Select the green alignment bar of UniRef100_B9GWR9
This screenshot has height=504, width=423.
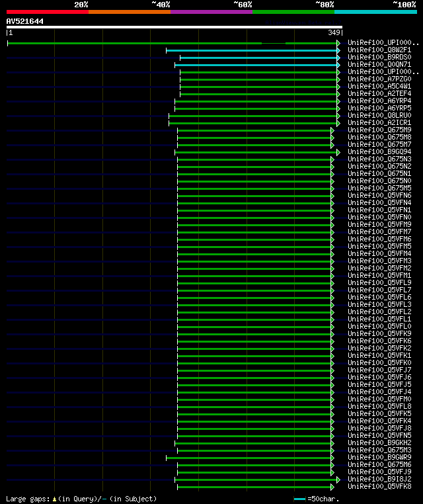click(x=250, y=458)
